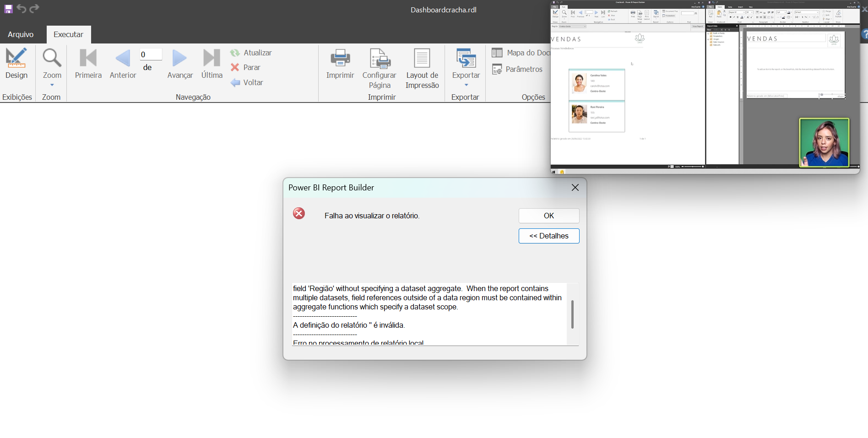Go to the first page with Primeira
This screenshot has height=438, width=868.
point(88,64)
